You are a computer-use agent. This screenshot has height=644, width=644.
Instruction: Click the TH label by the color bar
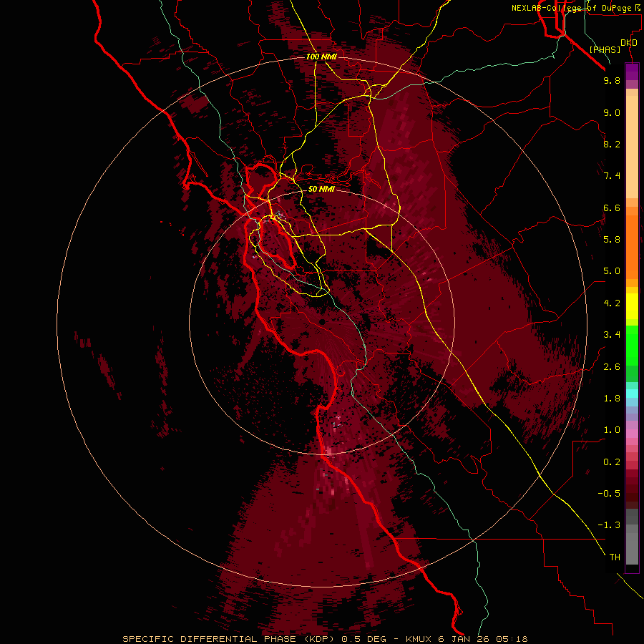615,557
